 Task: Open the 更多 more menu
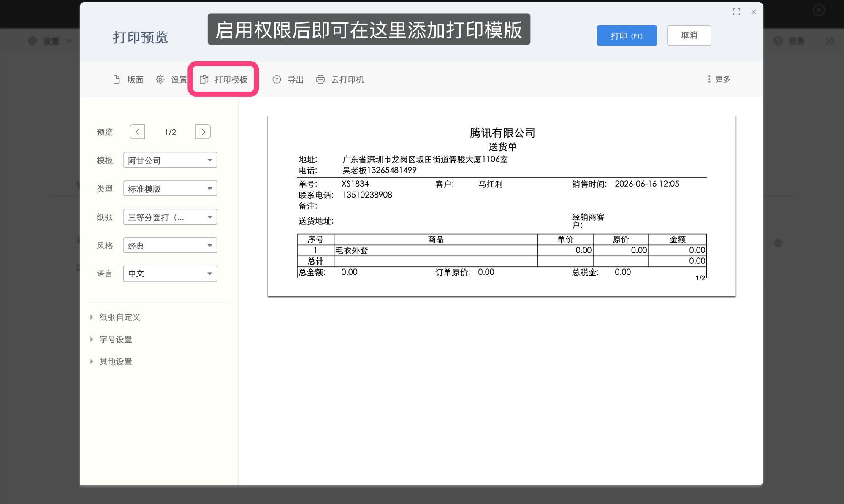click(719, 79)
